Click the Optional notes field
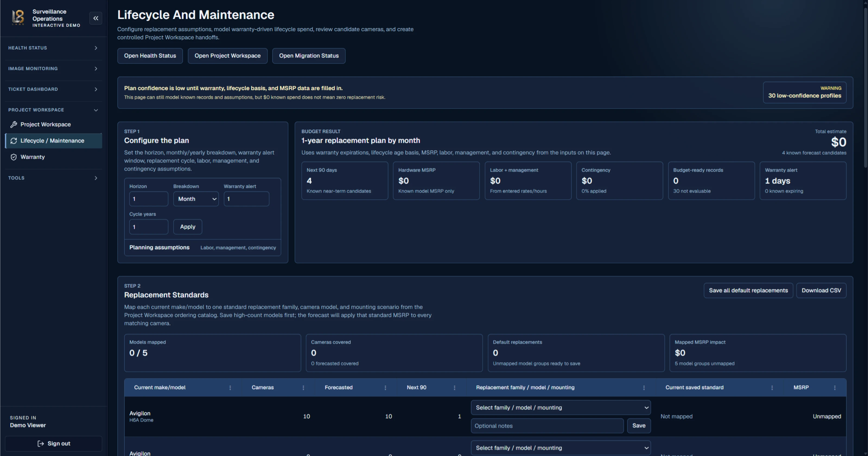Image resolution: width=868 pixels, height=456 pixels. coord(547,426)
